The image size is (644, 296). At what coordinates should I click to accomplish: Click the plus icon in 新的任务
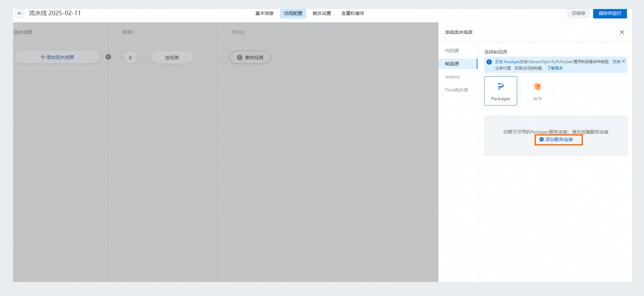pyautogui.click(x=239, y=58)
